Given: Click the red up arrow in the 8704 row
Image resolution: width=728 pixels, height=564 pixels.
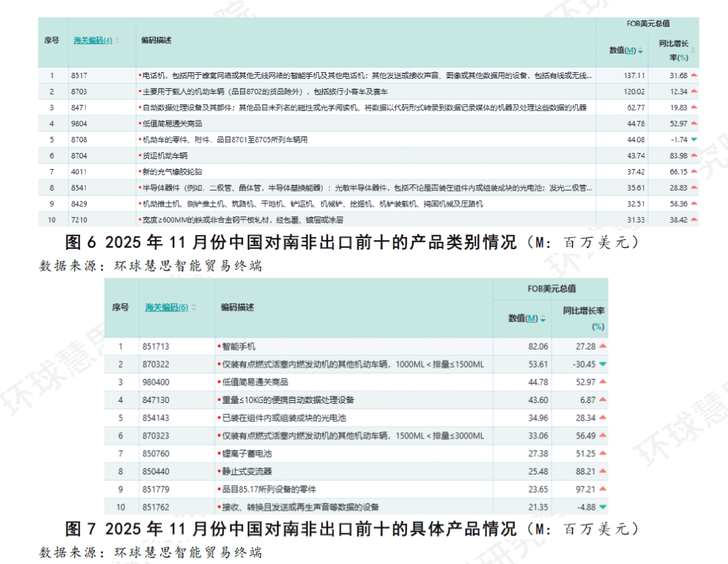Looking at the screenshot, I should point(694,156).
